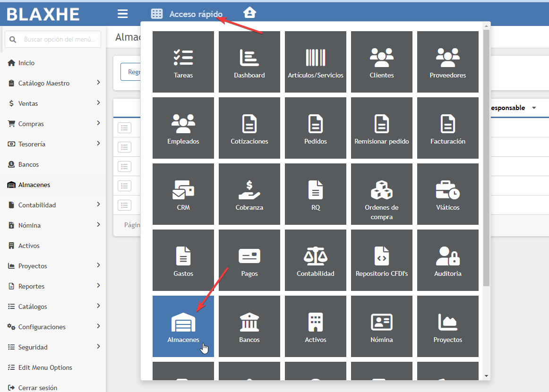Expand the Contabilidad sidebar menu
549x392 pixels.
point(54,205)
